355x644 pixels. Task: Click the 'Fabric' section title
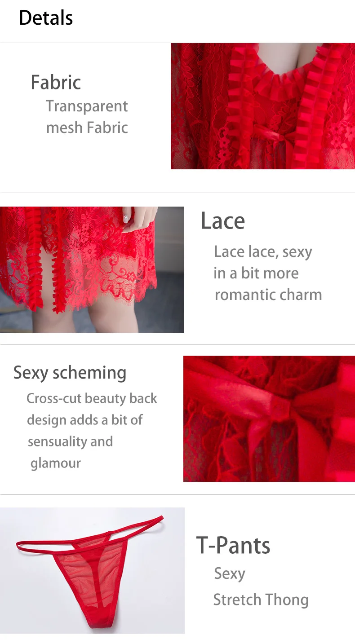point(56,82)
